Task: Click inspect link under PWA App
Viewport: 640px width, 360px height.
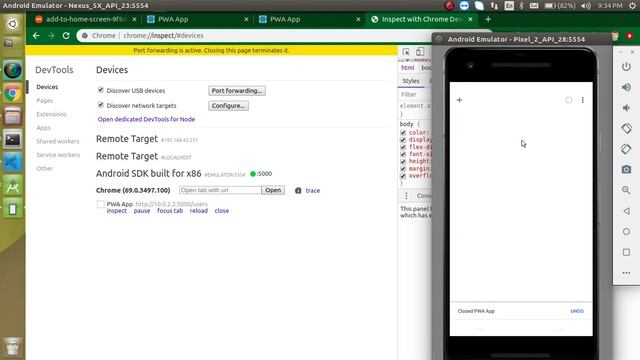Action: [x=116, y=211]
